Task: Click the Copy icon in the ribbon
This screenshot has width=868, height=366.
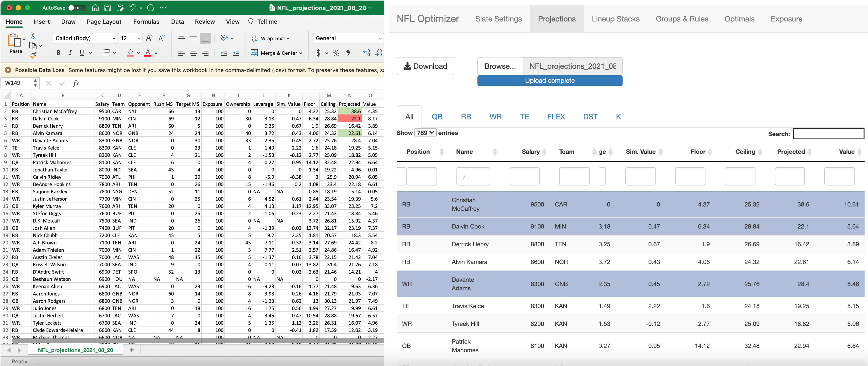Action: coord(33,46)
